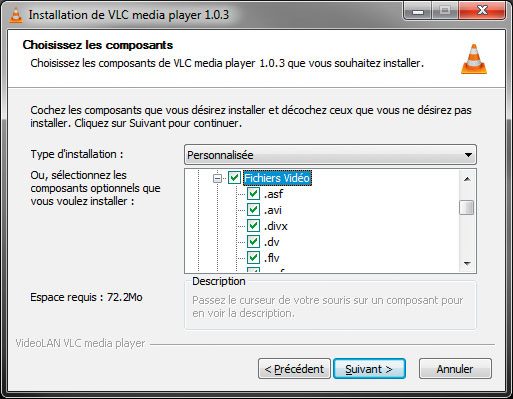
Task: Toggle the .dv checkbox
Action: coord(253,241)
